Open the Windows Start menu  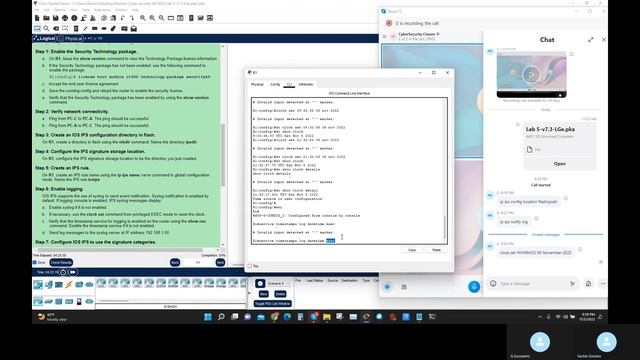pyautogui.click(x=208, y=317)
